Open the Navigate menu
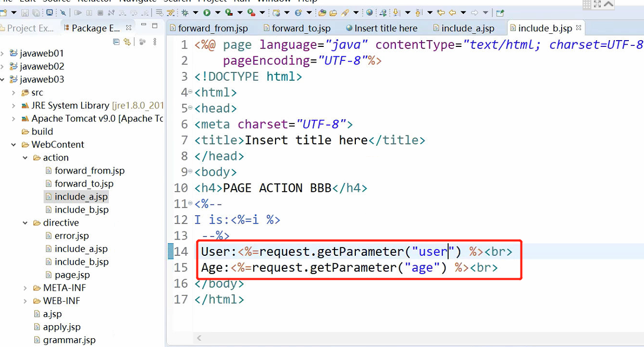Image resolution: width=644 pixels, height=347 pixels. (138, 2)
